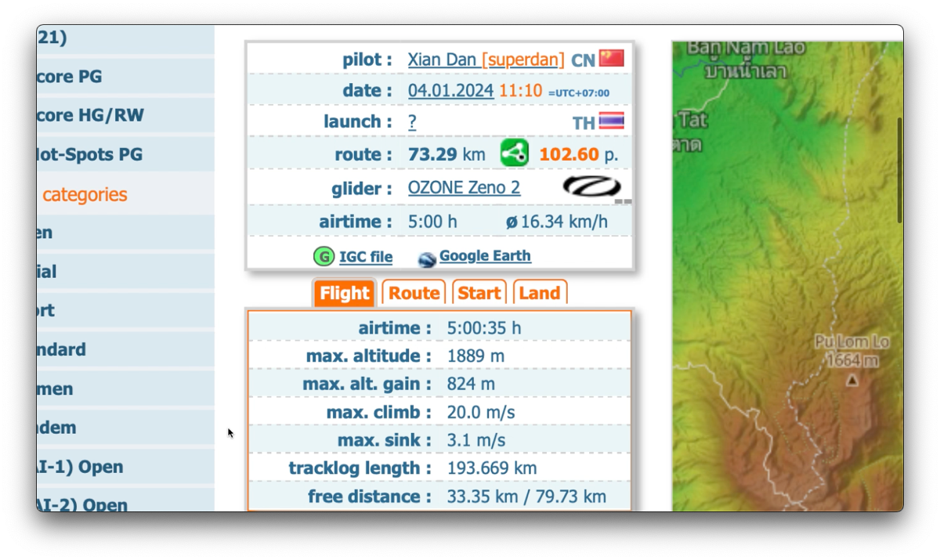Click the tracklog length 193.669 km value
This screenshot has width=940, height=560.
pos(492,469)
